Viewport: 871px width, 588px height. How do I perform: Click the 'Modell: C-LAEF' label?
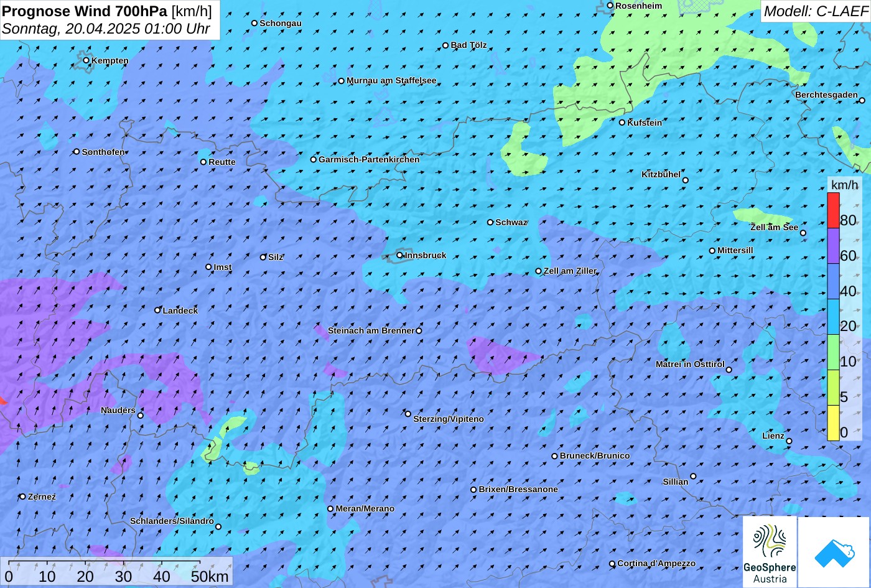(816, 11)
